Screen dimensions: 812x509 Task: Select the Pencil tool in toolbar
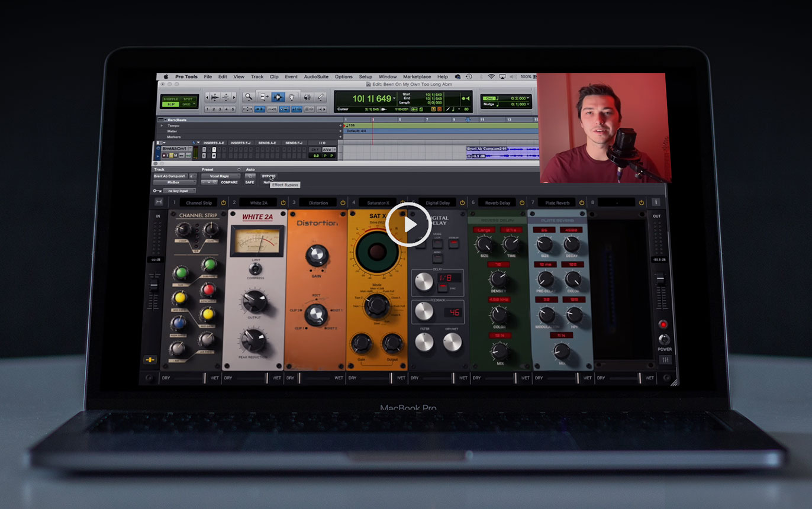click(x=321, y=97)
